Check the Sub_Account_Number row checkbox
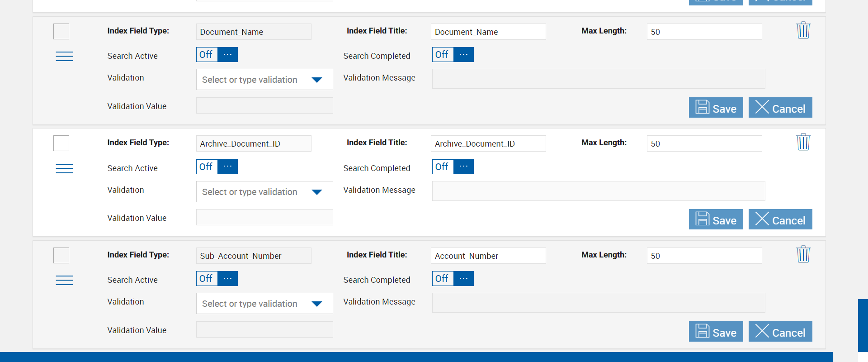Screen dimensions: 868x362 click(x=61, y=256)
